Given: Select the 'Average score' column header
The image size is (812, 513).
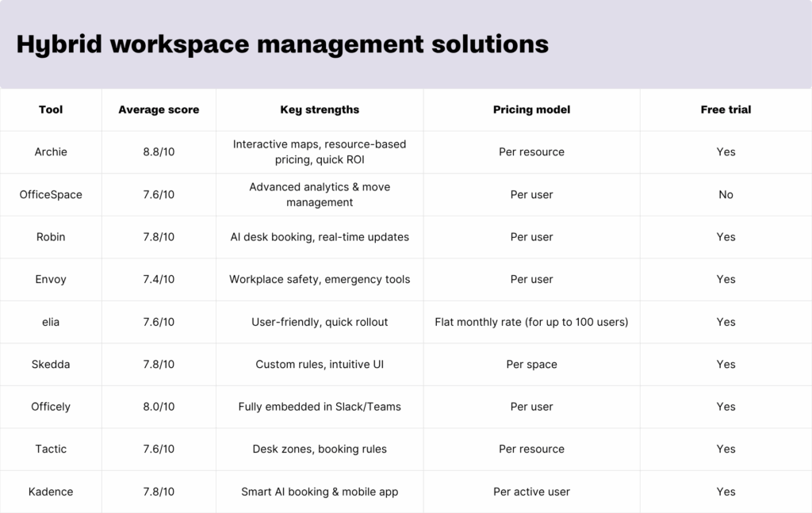Looking at the screenshot, I should [x=159, y=109].
